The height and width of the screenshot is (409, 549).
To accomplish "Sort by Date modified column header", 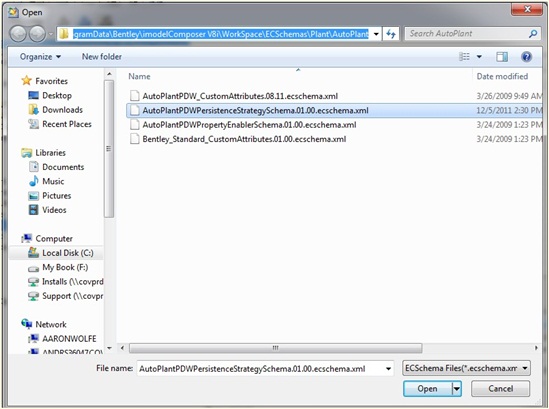I will tap(502, 76).
